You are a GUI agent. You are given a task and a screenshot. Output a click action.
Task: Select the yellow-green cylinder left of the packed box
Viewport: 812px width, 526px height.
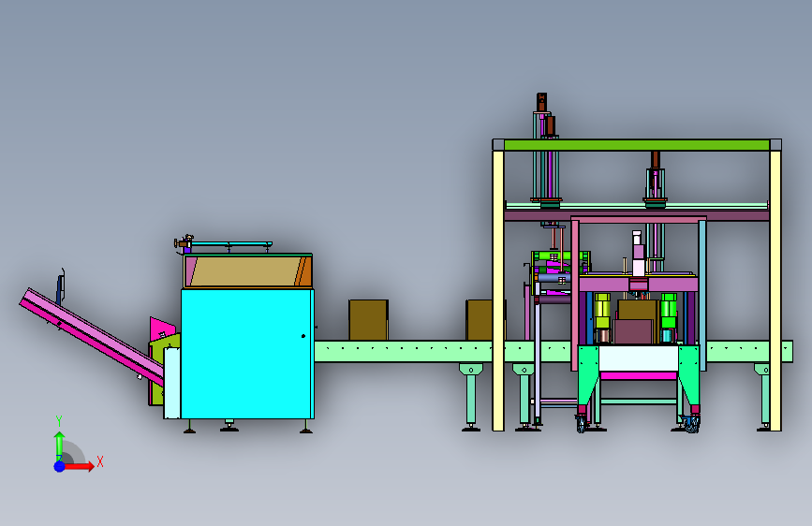pyautogui.click(x=602, y=311)
